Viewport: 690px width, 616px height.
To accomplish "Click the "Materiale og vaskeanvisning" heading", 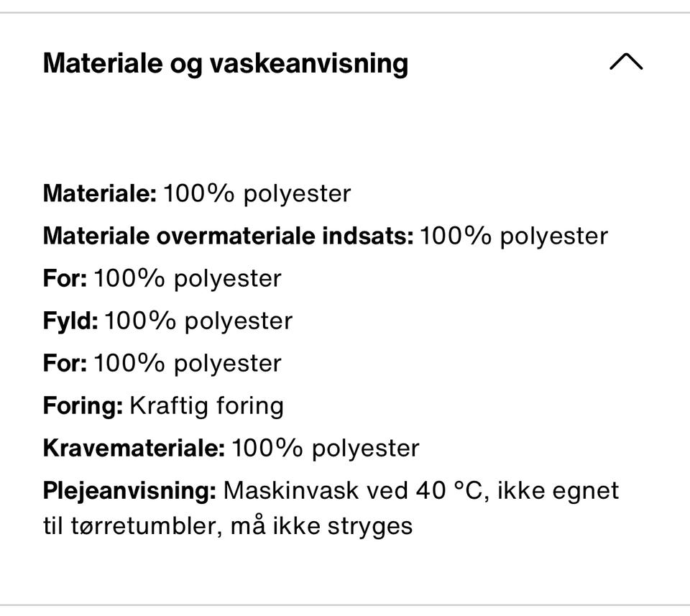I will coord(225,63).
